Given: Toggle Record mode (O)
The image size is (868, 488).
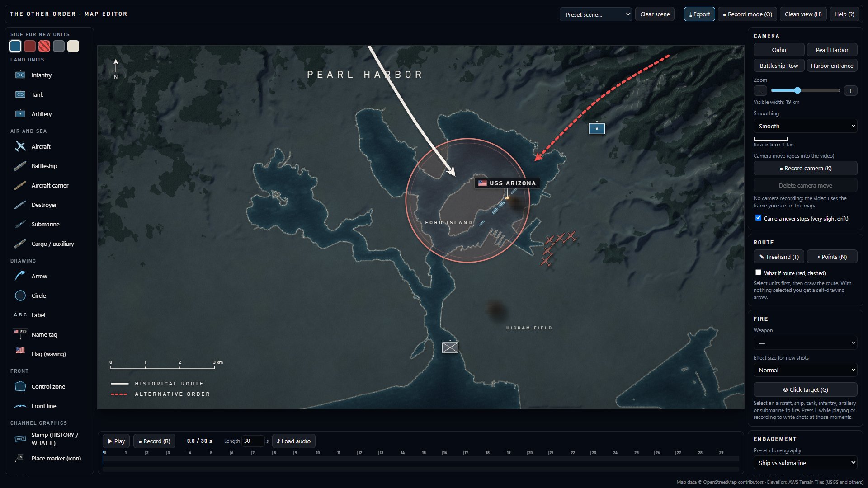Looking at the screenshot, I should click(x=747, y=14).
